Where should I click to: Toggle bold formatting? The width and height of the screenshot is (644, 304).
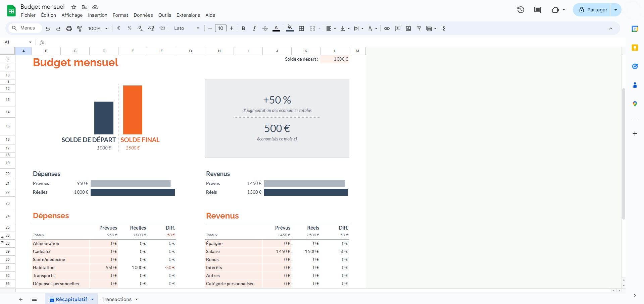click(243, 28)
